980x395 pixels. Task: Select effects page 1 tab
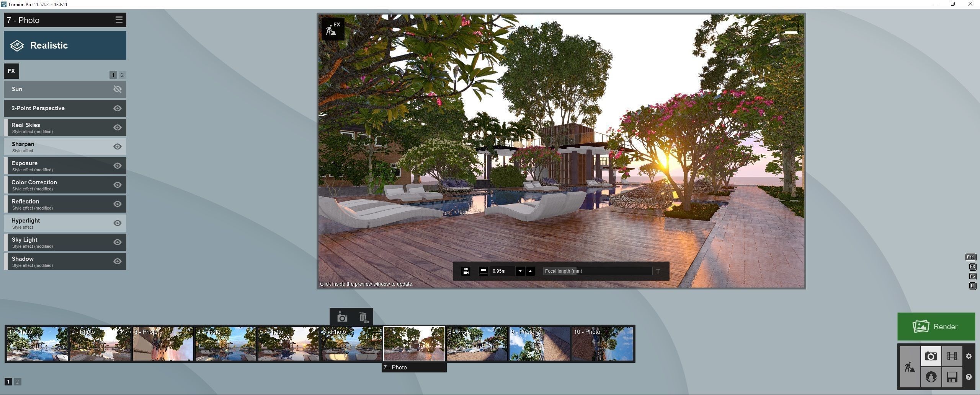113,75
